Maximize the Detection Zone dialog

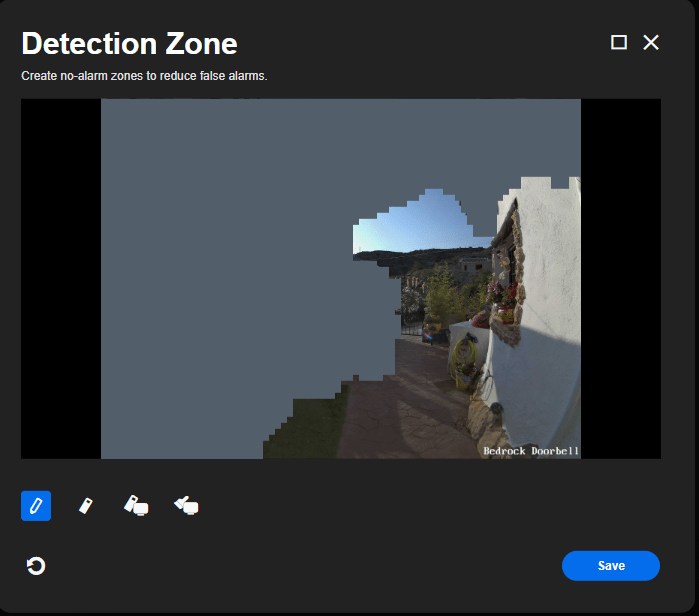pos(619,42)
